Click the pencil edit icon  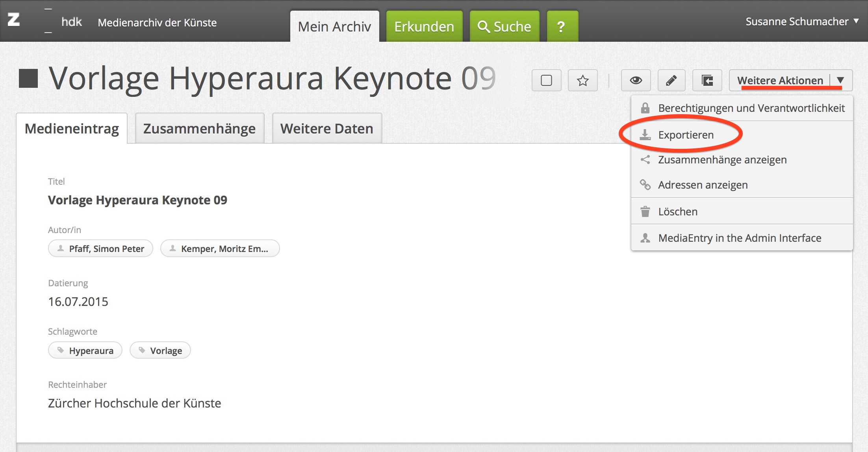(671, 81)
